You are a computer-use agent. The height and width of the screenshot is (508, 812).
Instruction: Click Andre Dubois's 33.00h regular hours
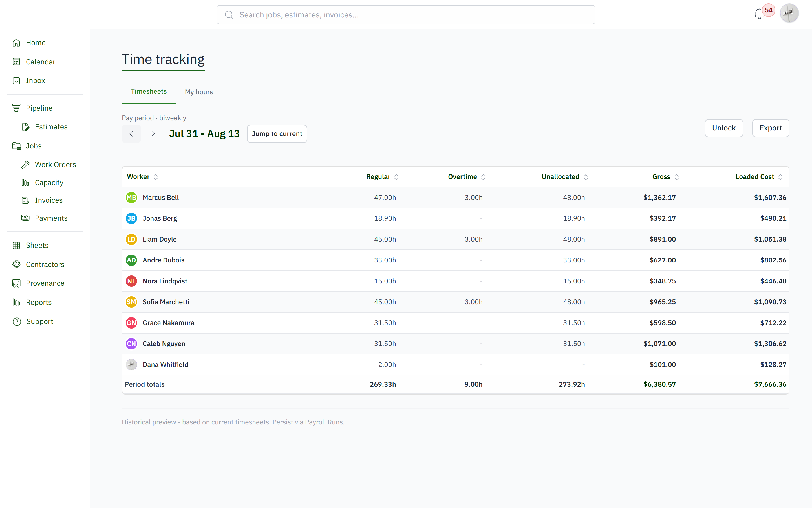coord(385,260)
